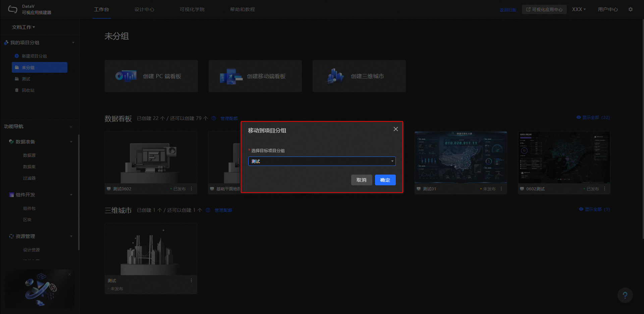
Task: Open the 可视化学院 tab
Action: click(192, 9)
